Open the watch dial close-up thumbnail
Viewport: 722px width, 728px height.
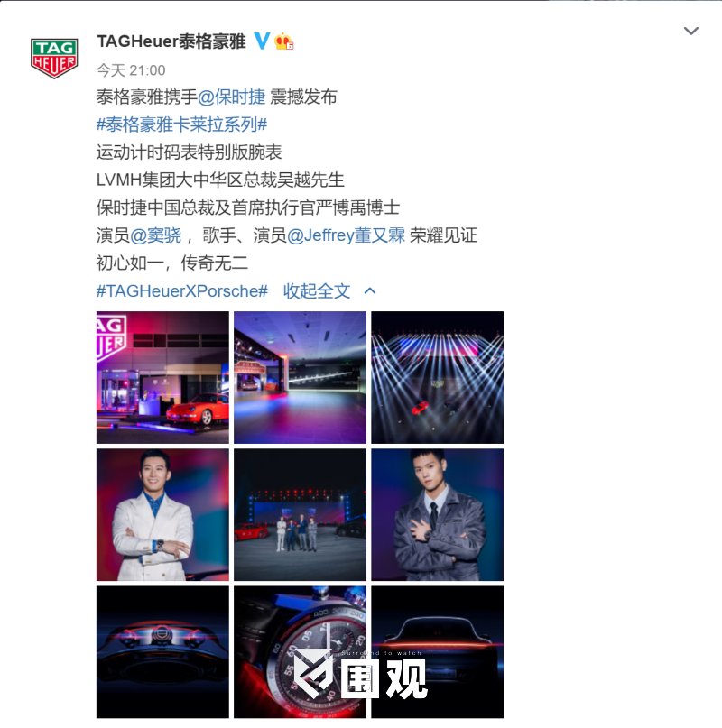pyautogui.click(x=301, y=652)
